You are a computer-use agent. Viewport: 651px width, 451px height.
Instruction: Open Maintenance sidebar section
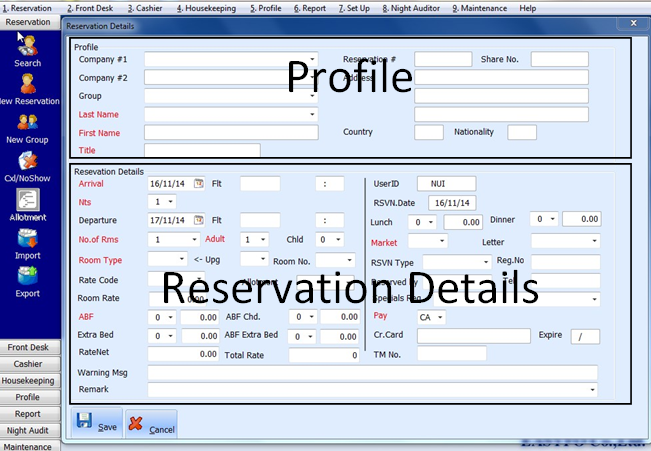(x=30, y=446)
